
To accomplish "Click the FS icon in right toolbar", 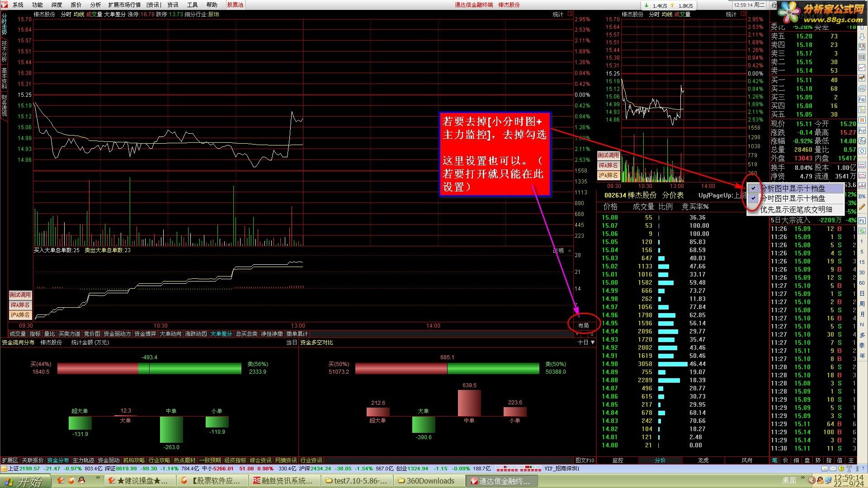I will coord(862,221).
